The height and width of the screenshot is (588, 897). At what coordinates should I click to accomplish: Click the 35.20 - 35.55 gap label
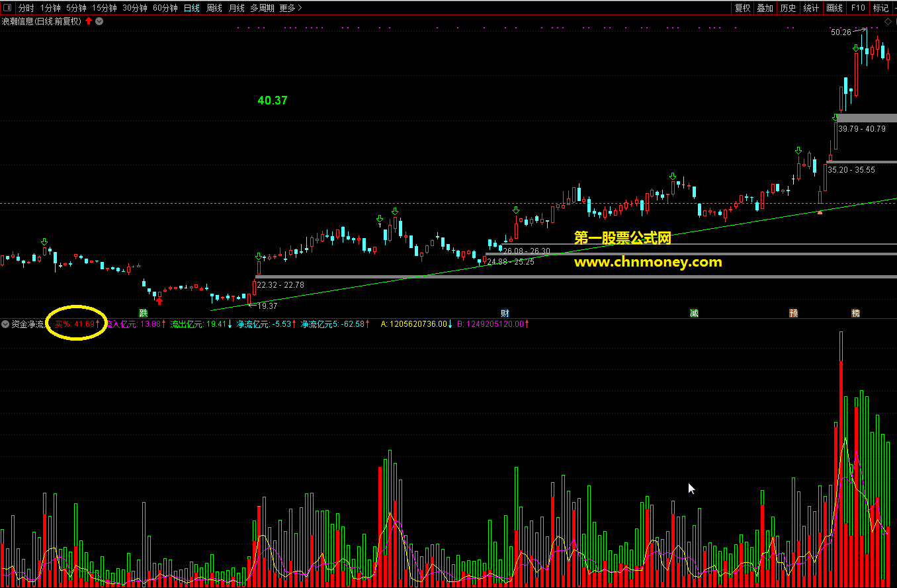(x=851, y=170)
